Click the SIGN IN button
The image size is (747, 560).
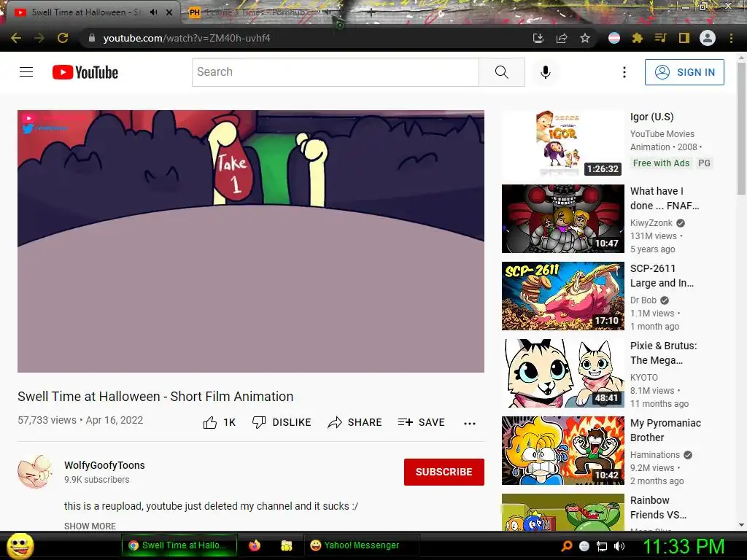684,72
